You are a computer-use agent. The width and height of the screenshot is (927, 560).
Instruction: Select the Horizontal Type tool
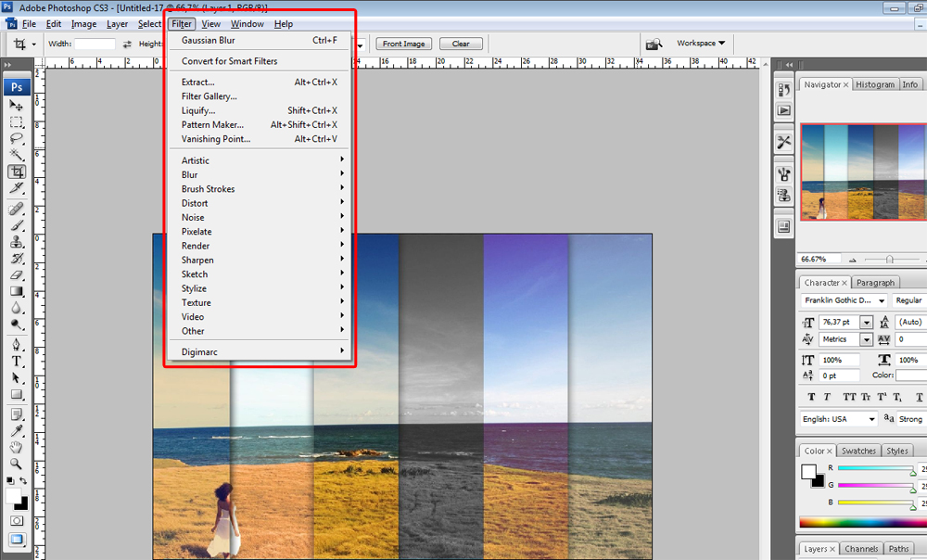17,362
